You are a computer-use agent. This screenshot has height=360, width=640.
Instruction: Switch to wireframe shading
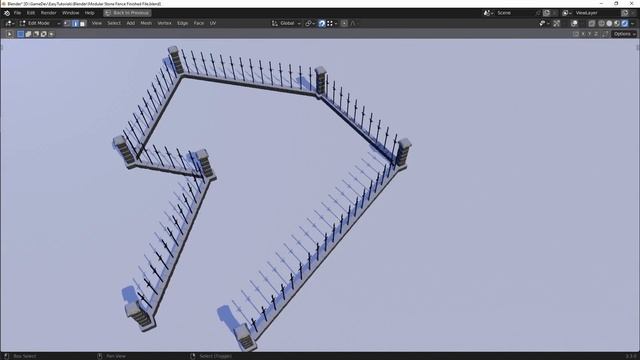601,23
